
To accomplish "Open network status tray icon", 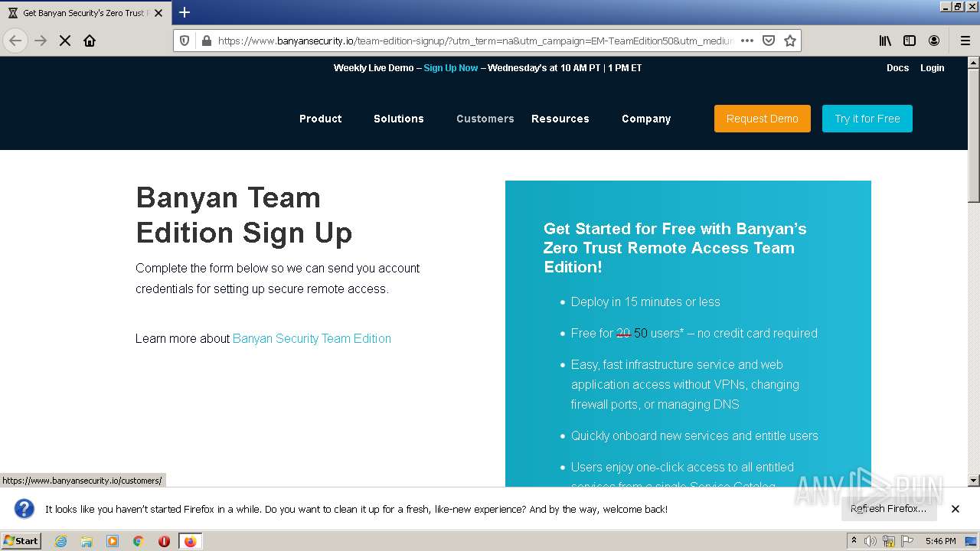I will (x=888, y=541).
